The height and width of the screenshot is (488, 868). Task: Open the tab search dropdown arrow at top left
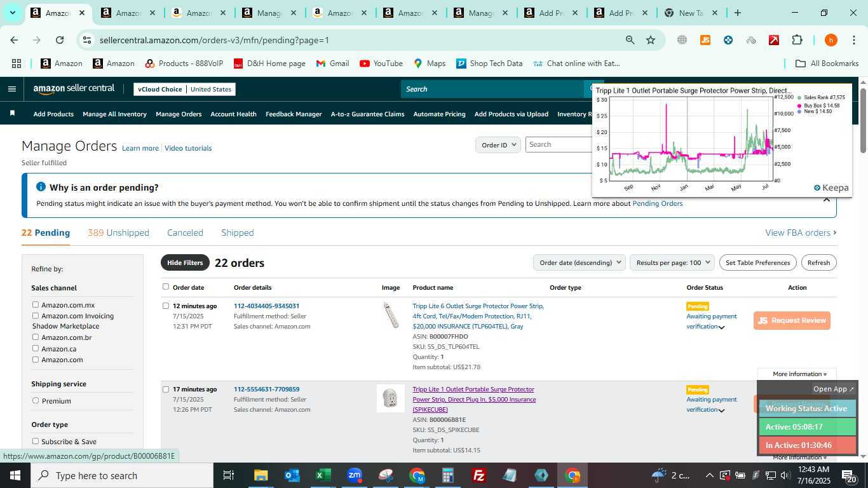click(12, 13)
